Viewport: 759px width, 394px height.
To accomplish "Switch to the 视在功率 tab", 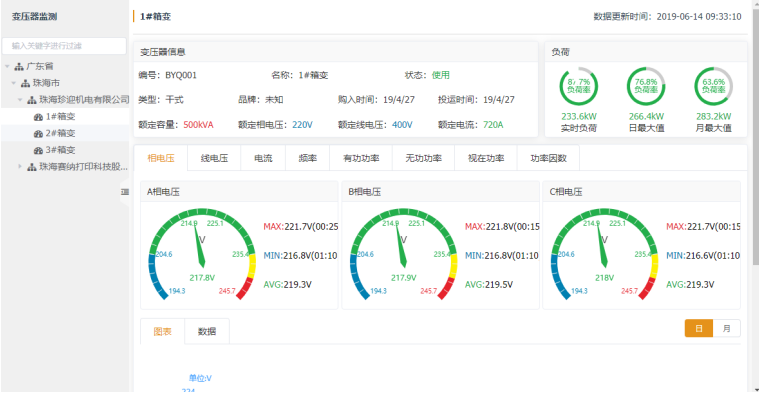I will pyautogui.click(x=486, y=158).
